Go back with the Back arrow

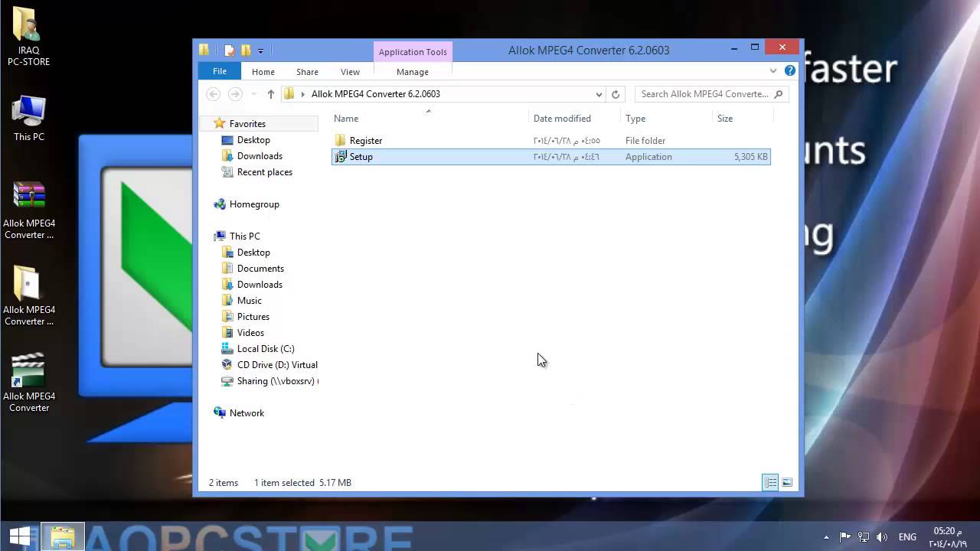214,94
